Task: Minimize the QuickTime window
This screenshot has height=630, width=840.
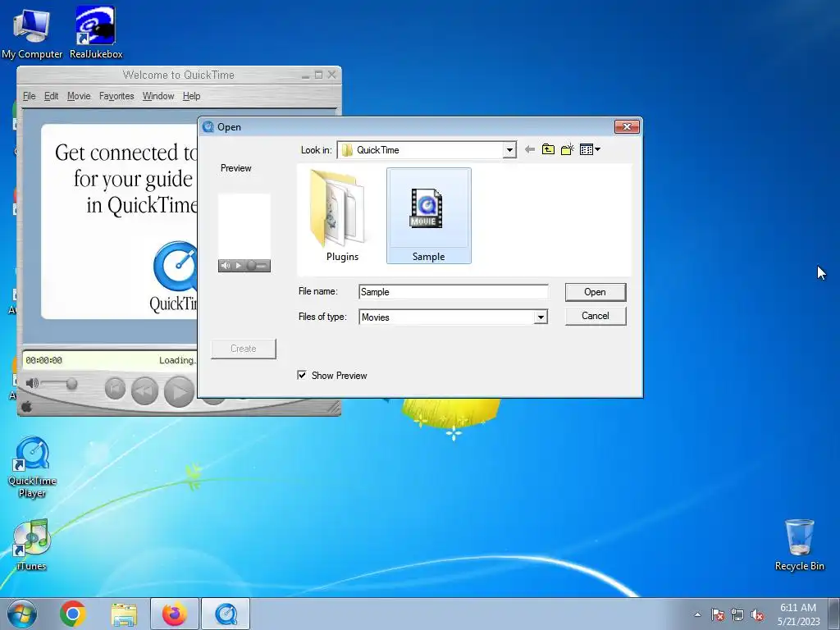Action: [x=305, y=75]
